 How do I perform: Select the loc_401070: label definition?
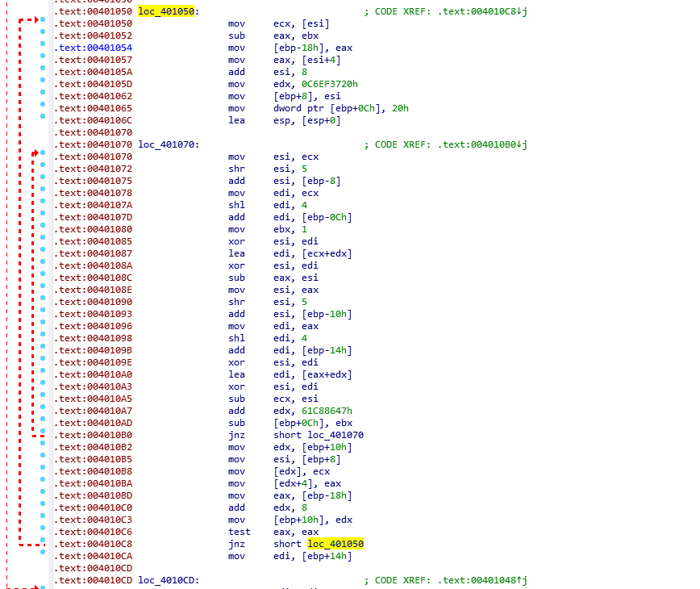click(x=169, y=144)
